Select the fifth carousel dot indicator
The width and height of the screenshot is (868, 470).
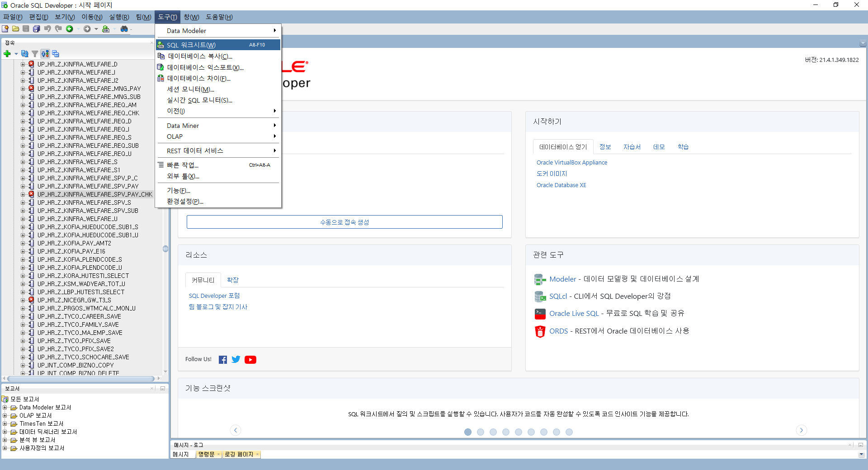[519, 432]
